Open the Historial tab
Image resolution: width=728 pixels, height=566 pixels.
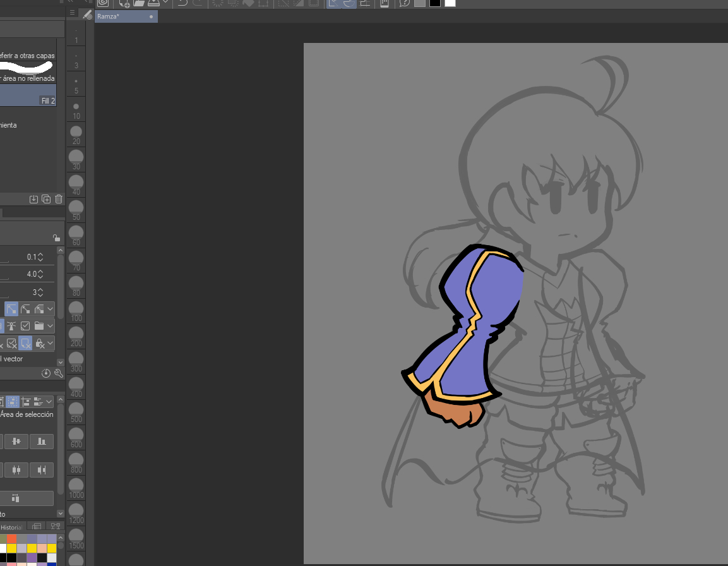[11, 527]
